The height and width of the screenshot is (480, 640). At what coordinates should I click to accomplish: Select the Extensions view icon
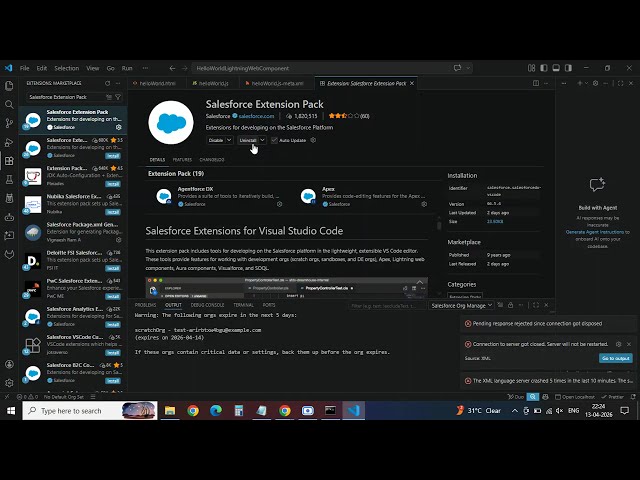coord(9,161)
